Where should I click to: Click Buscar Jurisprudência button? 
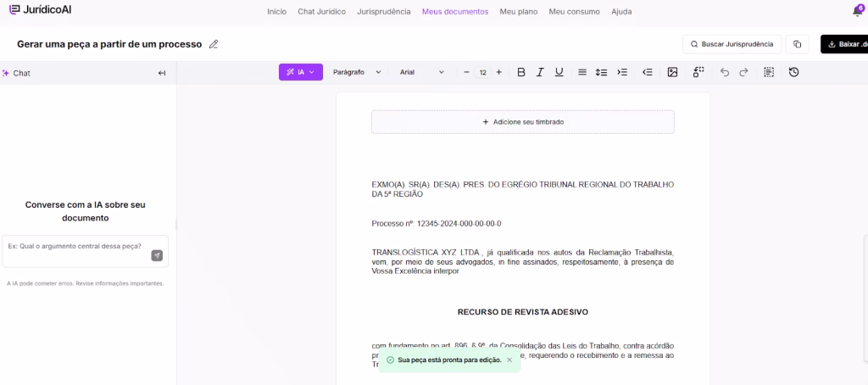tap(732, 44)
